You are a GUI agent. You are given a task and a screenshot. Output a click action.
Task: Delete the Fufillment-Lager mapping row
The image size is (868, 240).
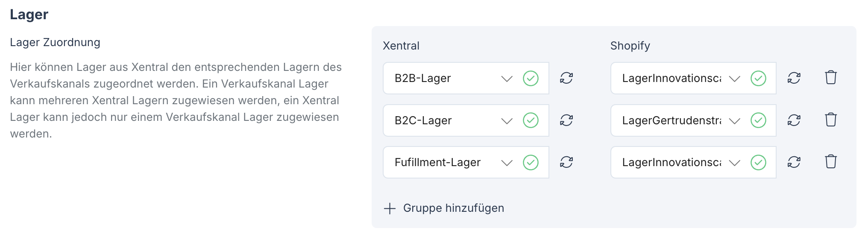pos(831,162)
